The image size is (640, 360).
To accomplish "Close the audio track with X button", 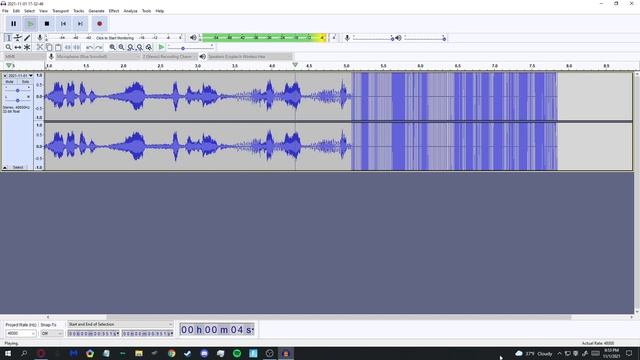I will 5,76.
